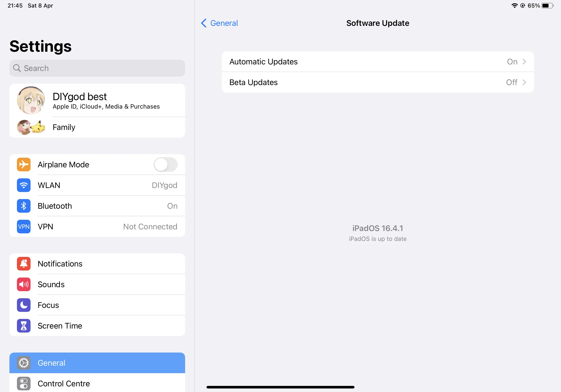This screenshot has width=561, height=392.
Task: Tap the Sounds speaker icon
Action: 24,284
